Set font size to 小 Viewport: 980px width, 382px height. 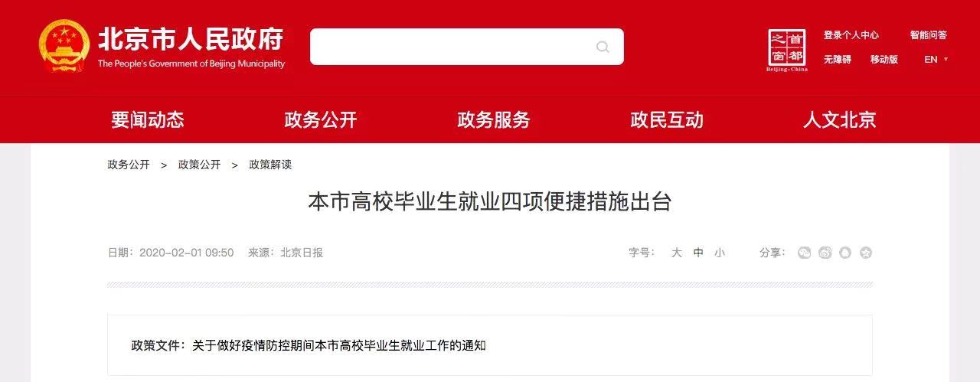[x=720, y=253]
